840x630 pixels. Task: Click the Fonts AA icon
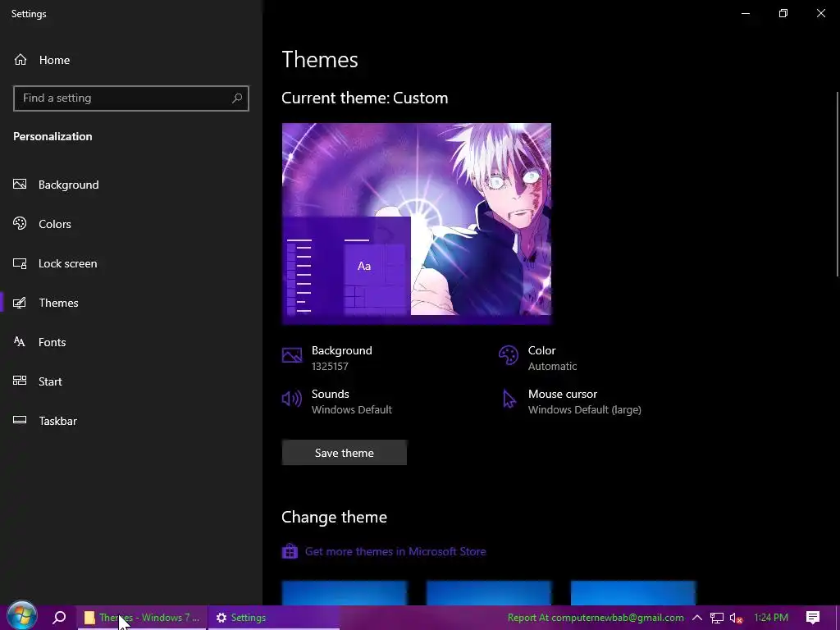pyautogui.click(x=20, y=342)
